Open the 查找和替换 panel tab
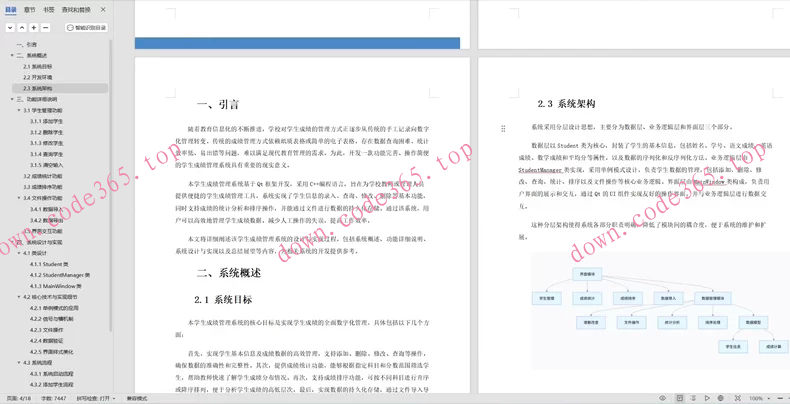 click(x=77, y=10)
